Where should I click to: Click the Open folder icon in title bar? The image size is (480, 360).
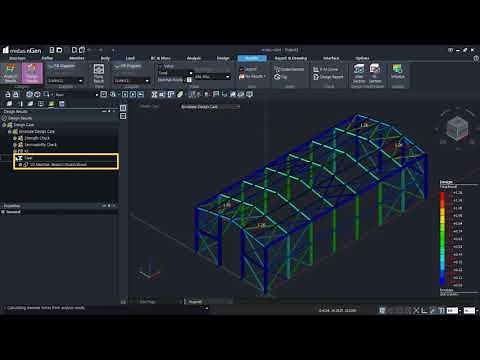tap(59, 50)
